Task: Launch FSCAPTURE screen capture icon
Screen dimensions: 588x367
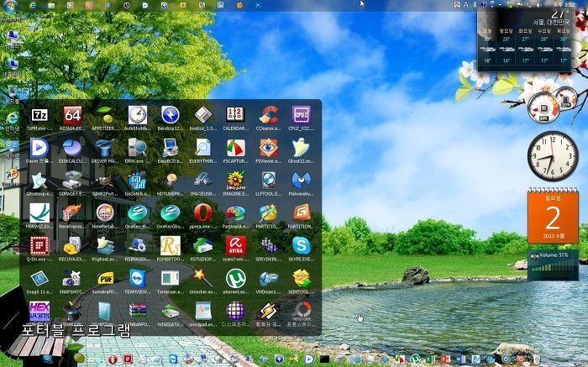Action: (236, 147)
